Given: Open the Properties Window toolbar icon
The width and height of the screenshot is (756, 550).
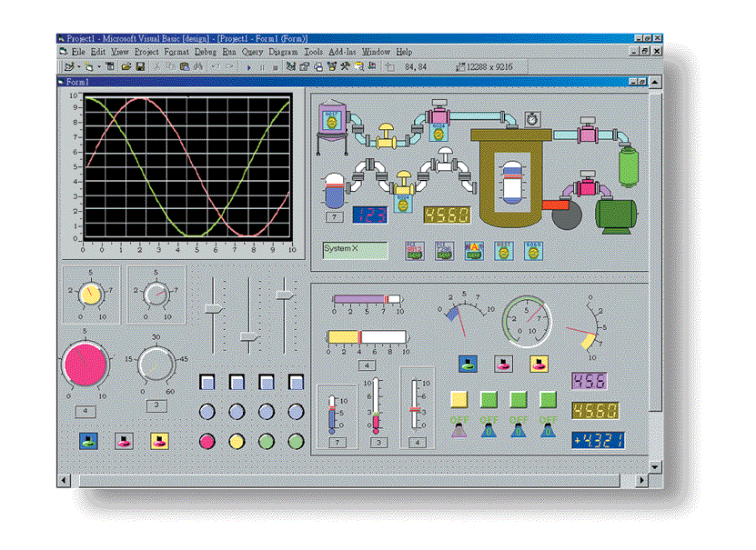Looking at the screenshot, I should coord(305,67).
